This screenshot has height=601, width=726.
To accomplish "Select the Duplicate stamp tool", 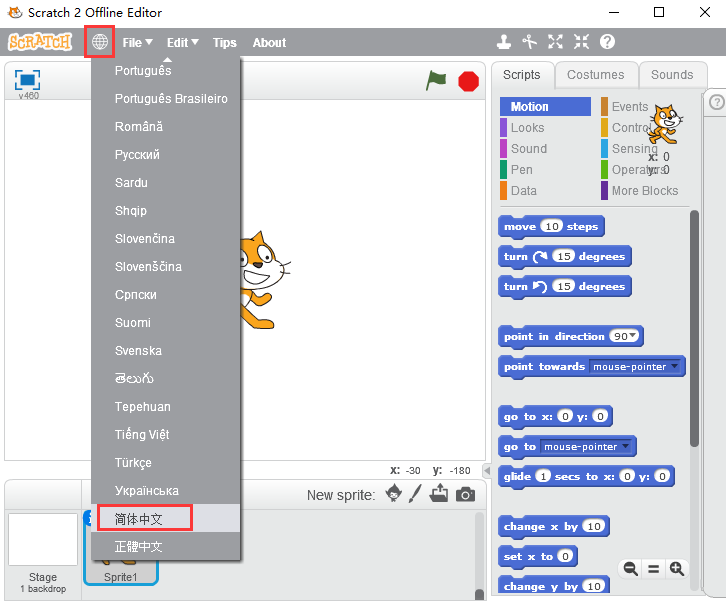I will coord(504,42).
